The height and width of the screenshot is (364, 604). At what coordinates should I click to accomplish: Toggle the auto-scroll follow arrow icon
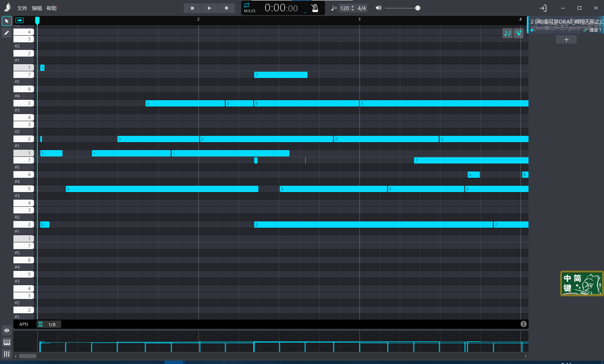click(x=19, y=20)
